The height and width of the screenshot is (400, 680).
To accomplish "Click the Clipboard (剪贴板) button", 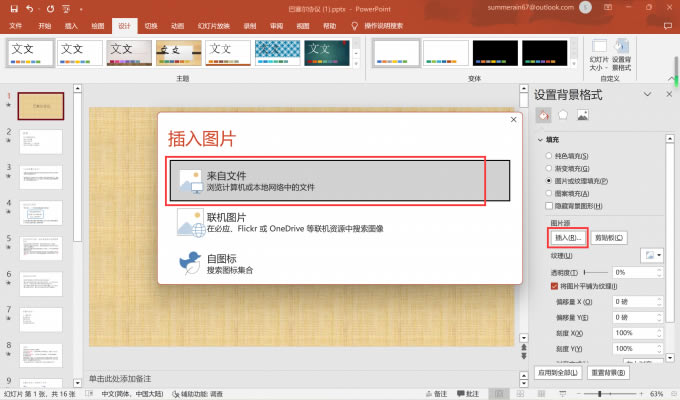I will coord(609,238).
